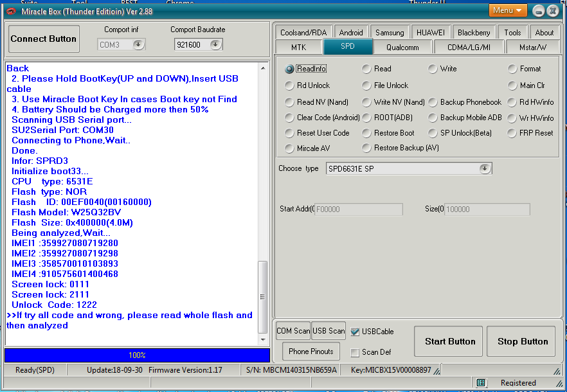Click the Flash Model: W25Q32BV line

(66, 212)
